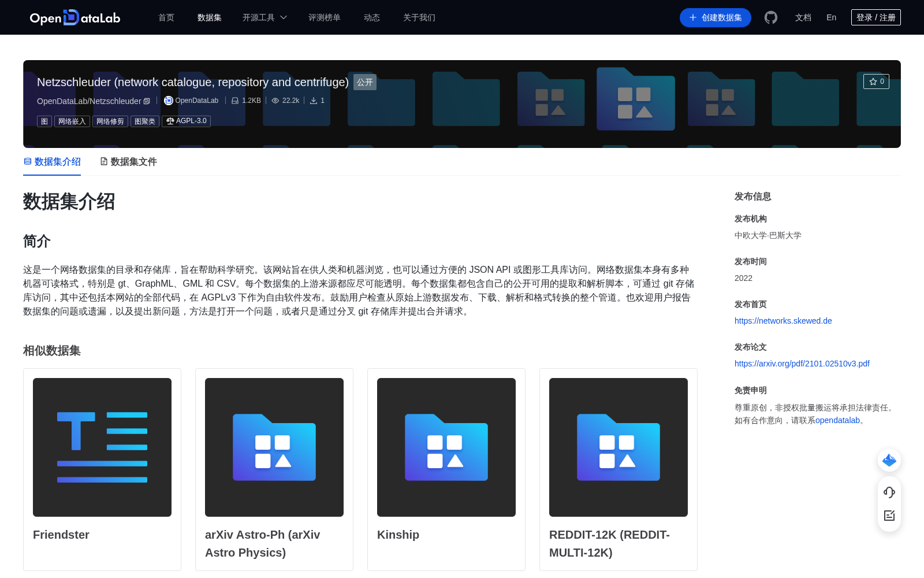Open the 数据集 navigation item
The height and width of the screenshot is (578, 924).
(x=210, y=17)
